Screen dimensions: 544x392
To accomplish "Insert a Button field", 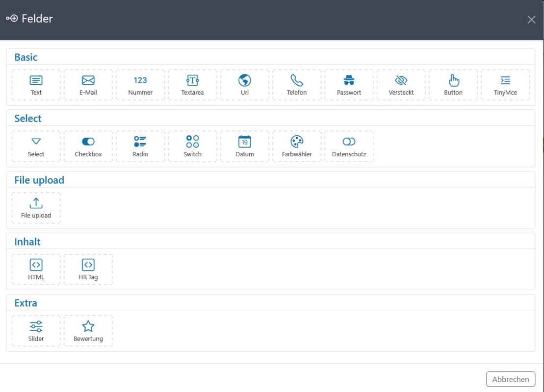I will (x=453, y=85).
